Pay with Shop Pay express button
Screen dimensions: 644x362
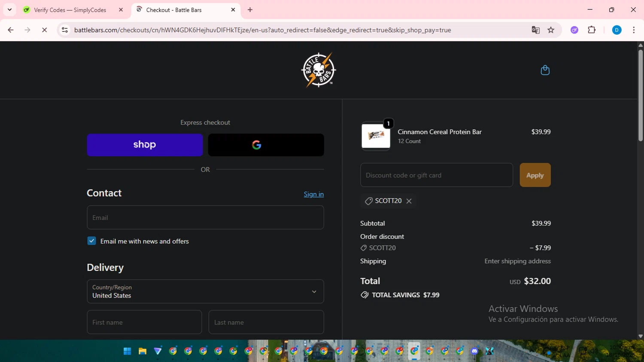(145, 145)
